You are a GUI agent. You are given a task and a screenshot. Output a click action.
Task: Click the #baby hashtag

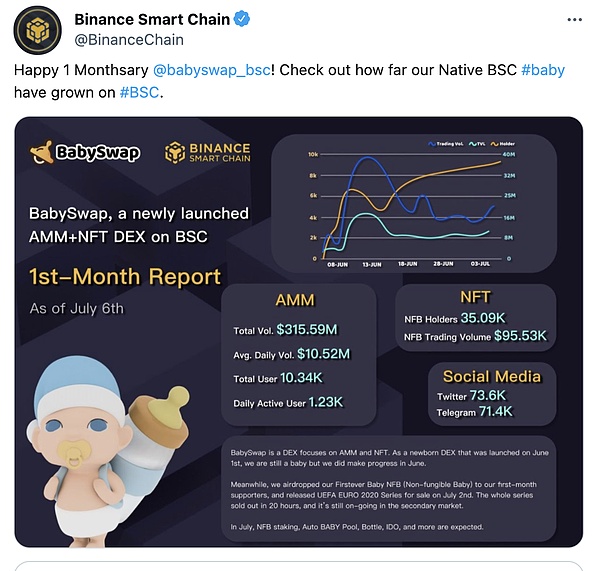(545, 73)
